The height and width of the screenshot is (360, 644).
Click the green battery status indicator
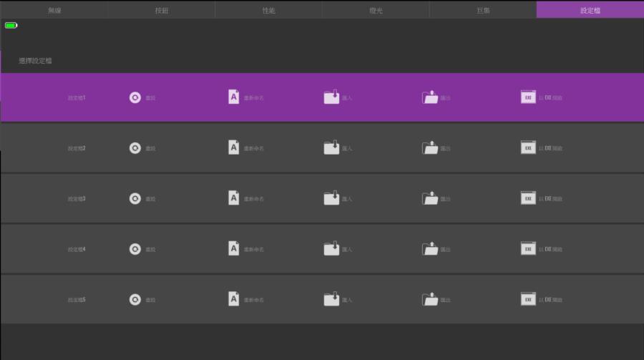click(11, 26)
